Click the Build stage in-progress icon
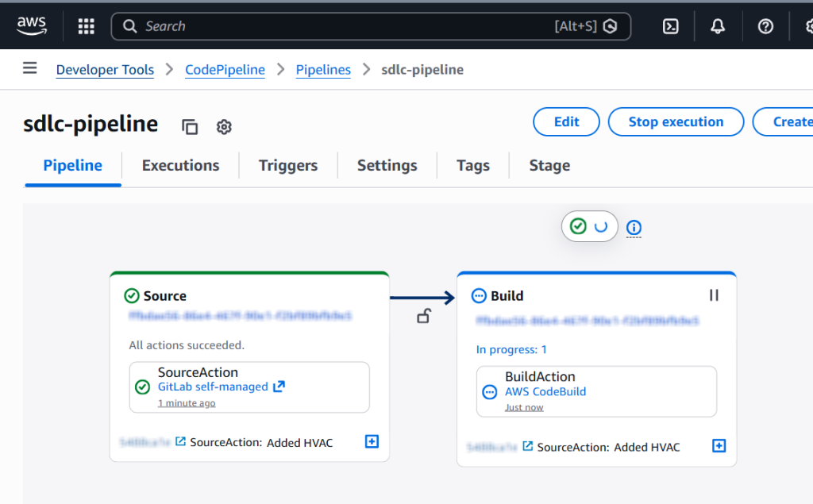 tap(479, 295)
